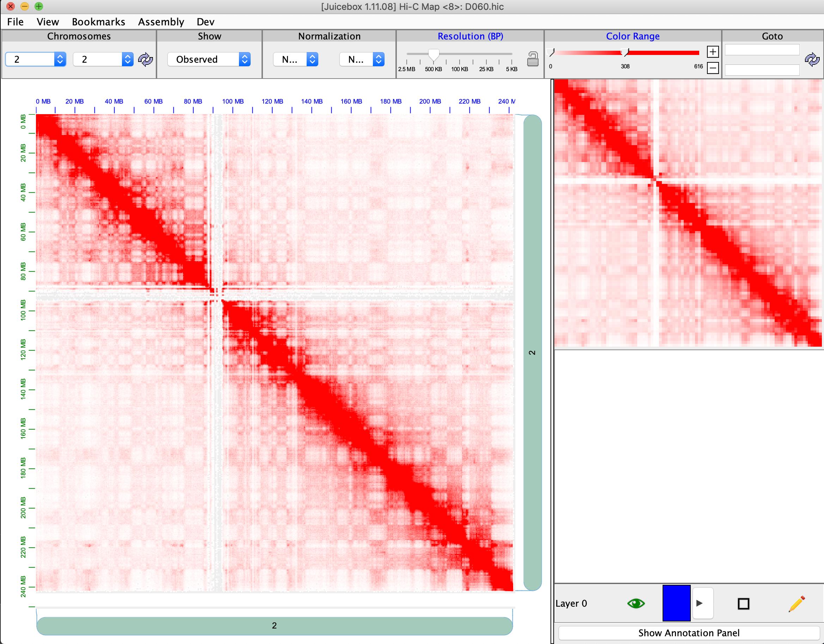
Task: Click the chromosome refresh icon
Action: pos(145,59)
